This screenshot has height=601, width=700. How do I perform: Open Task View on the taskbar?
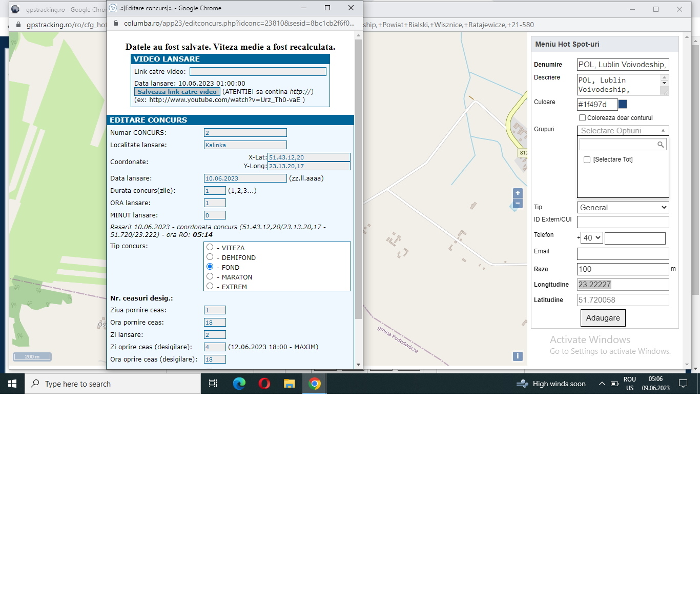point(213,384)
